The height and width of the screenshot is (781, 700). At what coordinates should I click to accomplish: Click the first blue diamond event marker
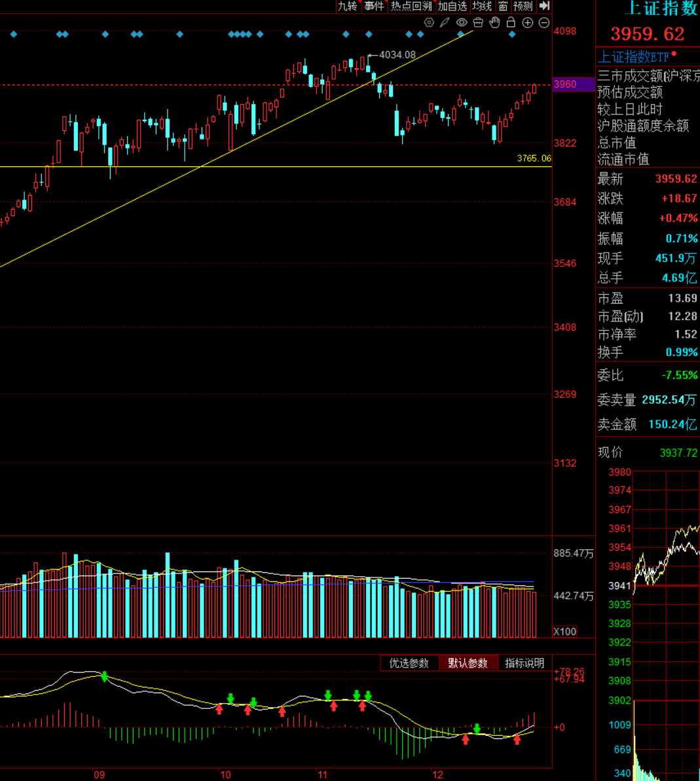point(14,34)
